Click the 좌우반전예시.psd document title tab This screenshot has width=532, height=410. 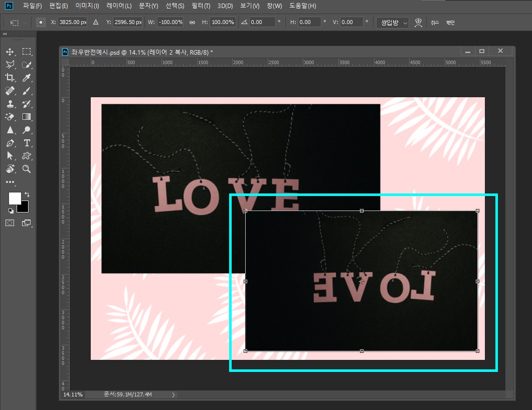(x=142, y=52)
